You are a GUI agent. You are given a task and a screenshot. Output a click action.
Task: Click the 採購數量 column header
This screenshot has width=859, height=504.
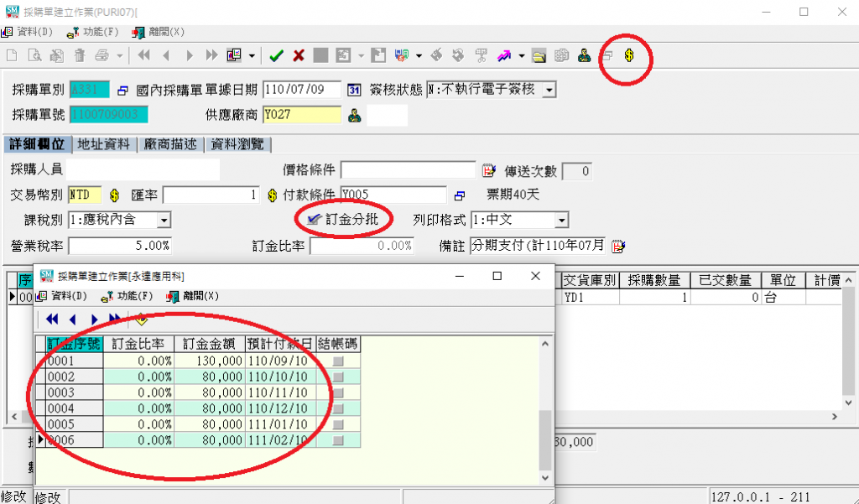pos(654,280)
